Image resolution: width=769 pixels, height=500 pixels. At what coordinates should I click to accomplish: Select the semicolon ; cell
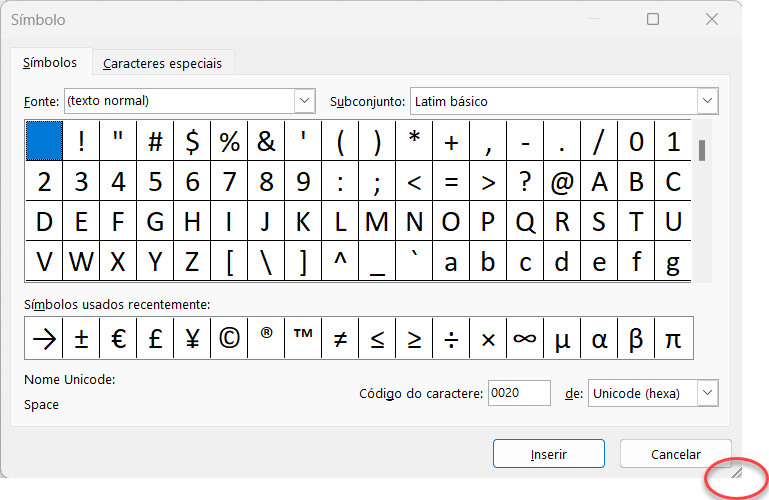coord(377,181)
